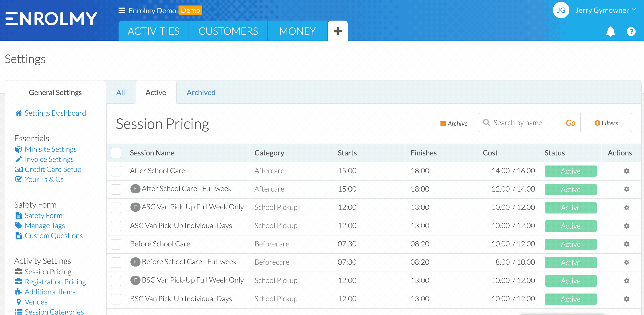Open gear actions for ASC Van Pick-Up Individual Days
The height and width of the screenshot is (315, 644).
(x=626, y=226)
